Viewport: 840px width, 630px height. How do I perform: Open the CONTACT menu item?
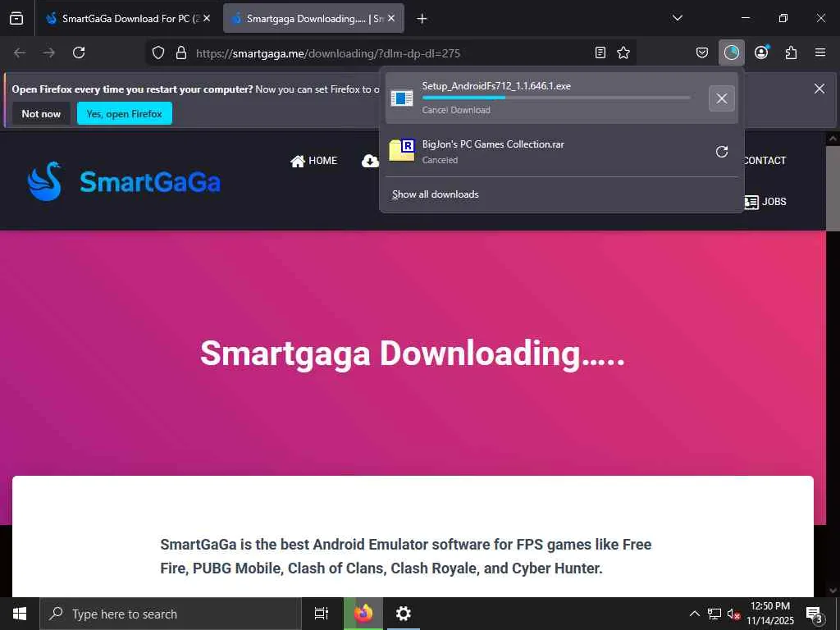(765, 161)
